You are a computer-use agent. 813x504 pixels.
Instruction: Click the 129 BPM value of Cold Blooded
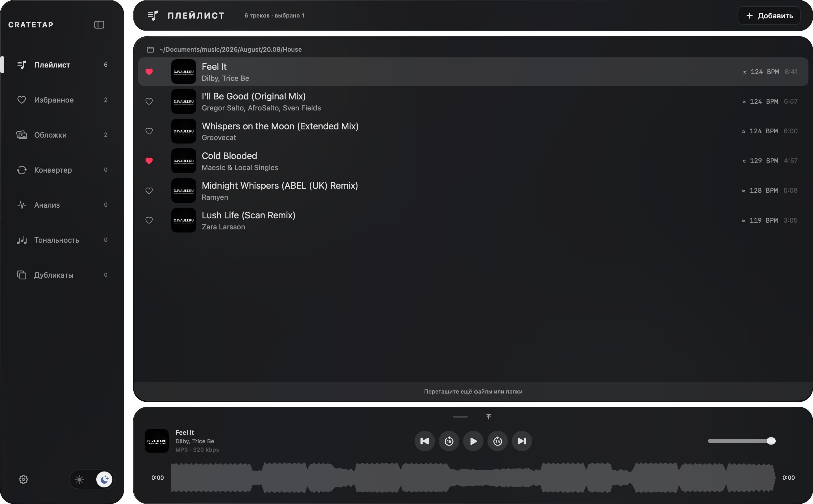click(x=760, y=161)
